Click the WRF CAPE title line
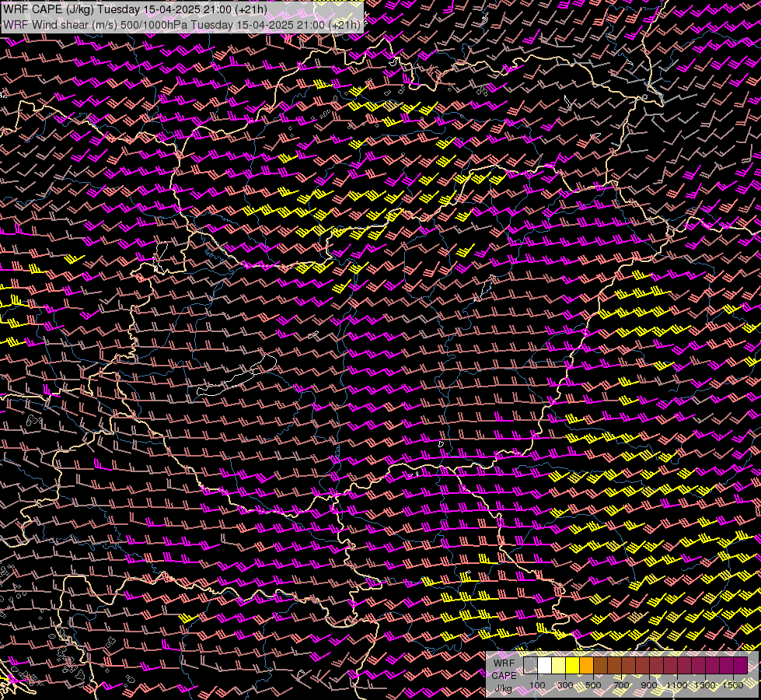The height and width of the screenshot is (700, 761). (x=135, y=9)
